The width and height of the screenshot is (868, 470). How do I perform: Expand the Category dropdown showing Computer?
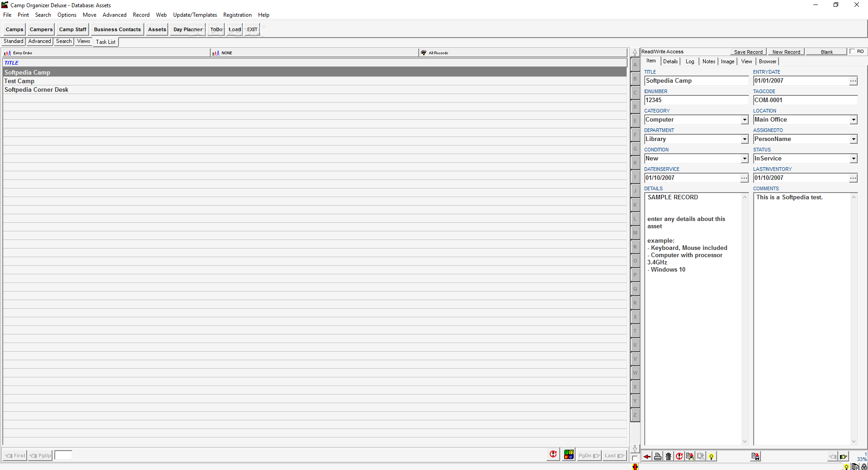(x=745, y=120)
